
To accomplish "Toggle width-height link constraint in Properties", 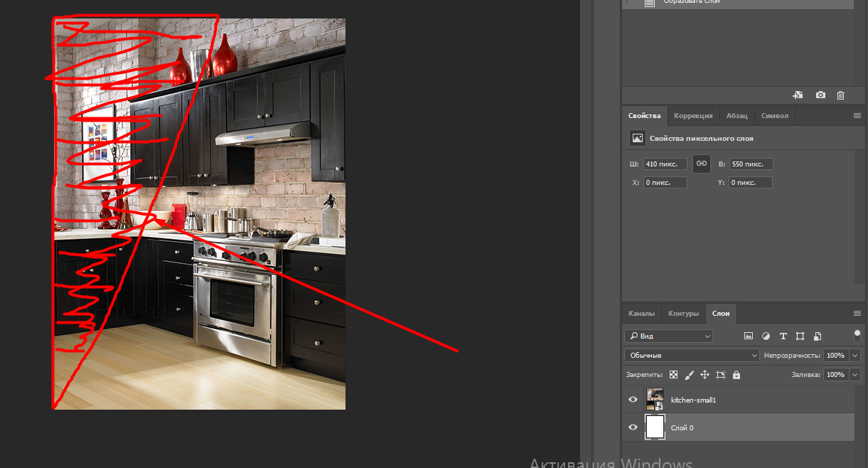I will point(702,164).
